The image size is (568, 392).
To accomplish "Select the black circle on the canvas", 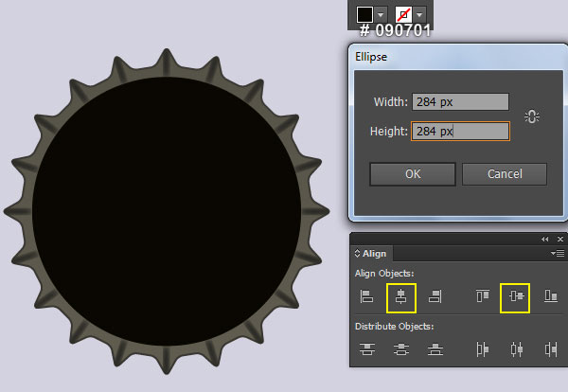I will (x=167, y=211).
